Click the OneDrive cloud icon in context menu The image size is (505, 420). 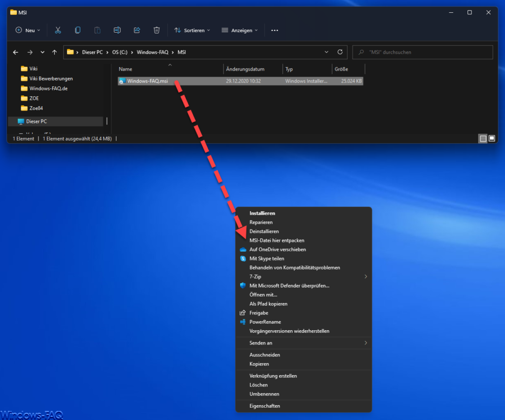(243, 250)
